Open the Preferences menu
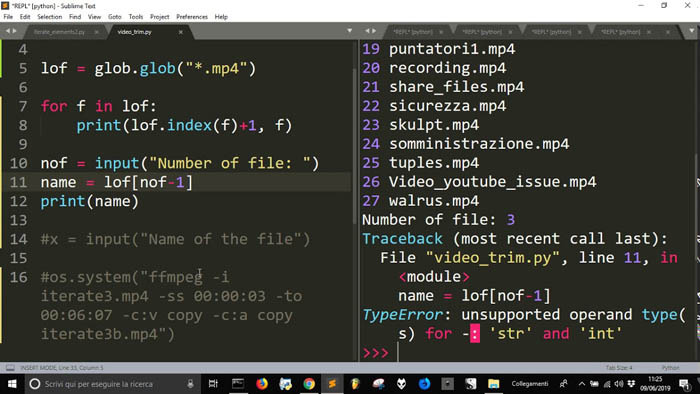Screen dimensions: 700x394 tap(192, 17)
